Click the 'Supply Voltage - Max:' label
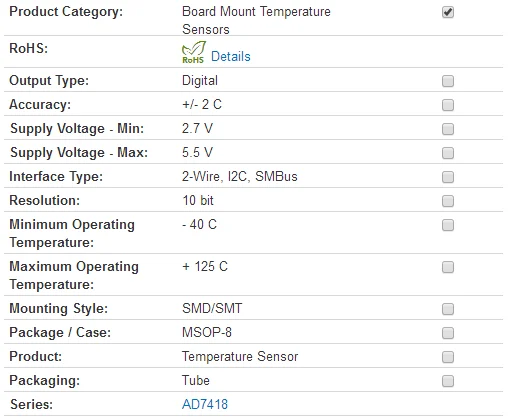Screen dimensions: 509x419 (x=79, y=153)
